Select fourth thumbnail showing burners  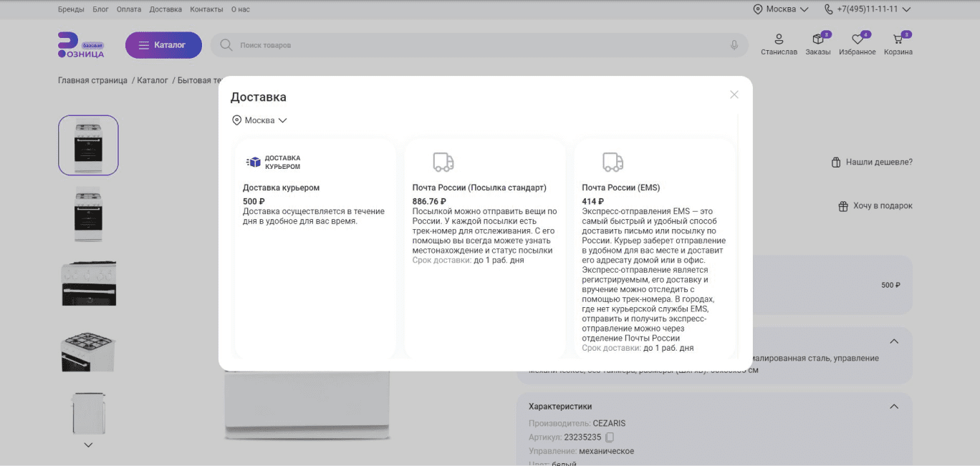click(x=88, y=351)
